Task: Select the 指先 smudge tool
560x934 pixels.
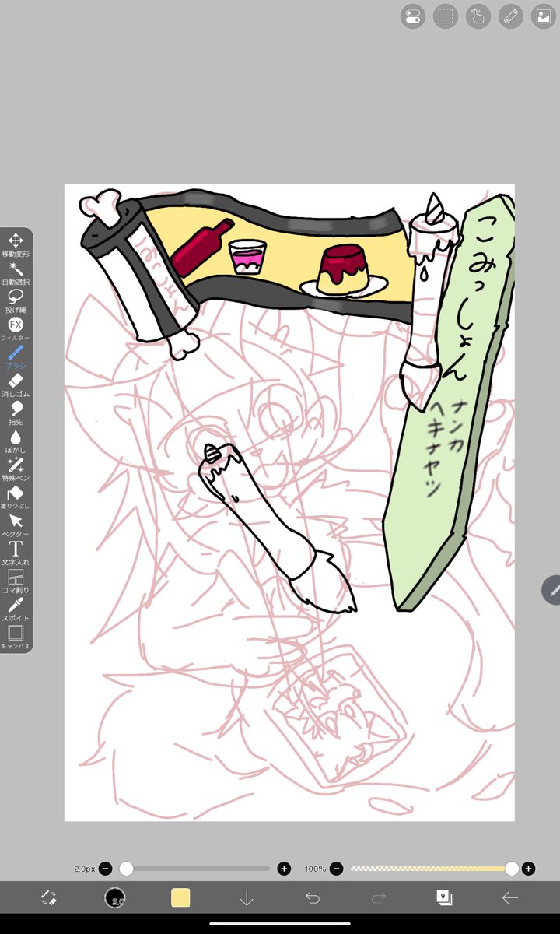Action: [16, 413]
